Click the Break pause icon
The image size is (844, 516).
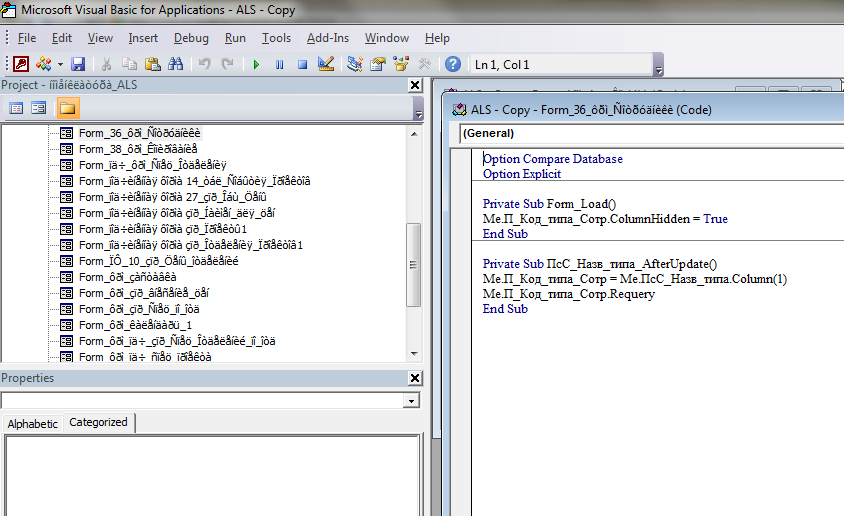pyautogui.click(x=279, y=65)
